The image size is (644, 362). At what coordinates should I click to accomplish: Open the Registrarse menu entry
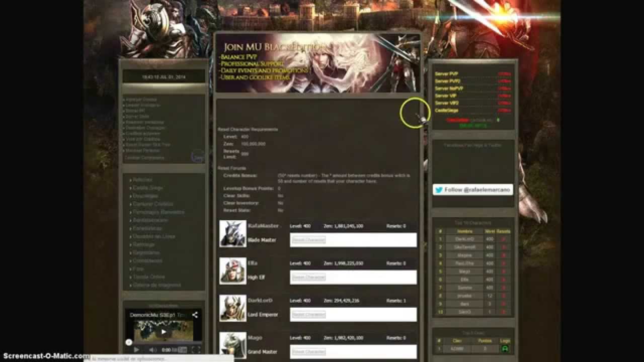pos(146,252)
